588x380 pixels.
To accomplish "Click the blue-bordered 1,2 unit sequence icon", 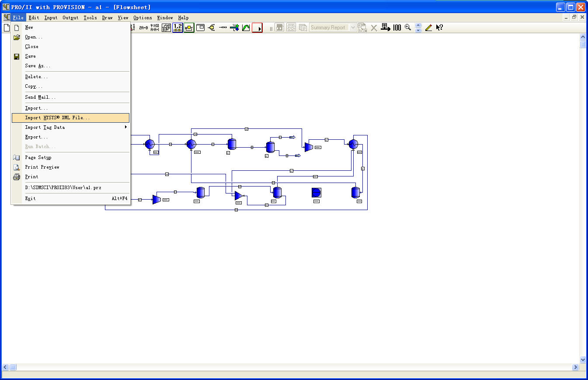I will (177, 28).
